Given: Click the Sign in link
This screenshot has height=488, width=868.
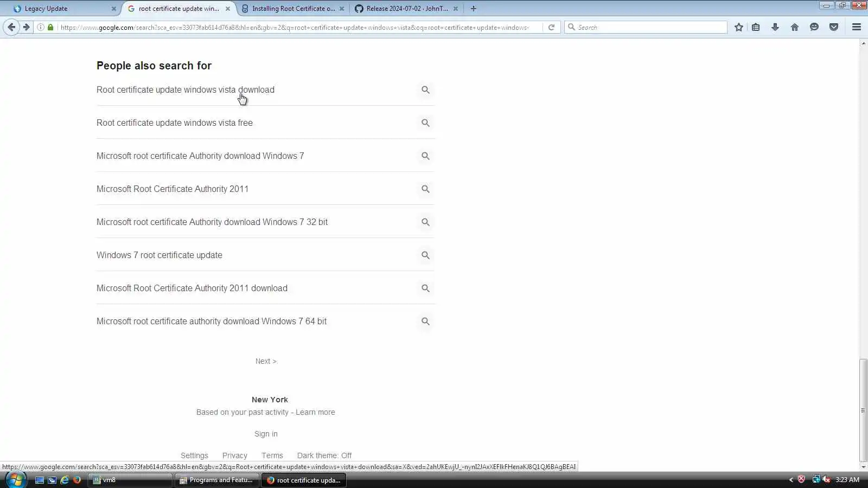Looking at the screenshot, I should [x=266, y=434].
